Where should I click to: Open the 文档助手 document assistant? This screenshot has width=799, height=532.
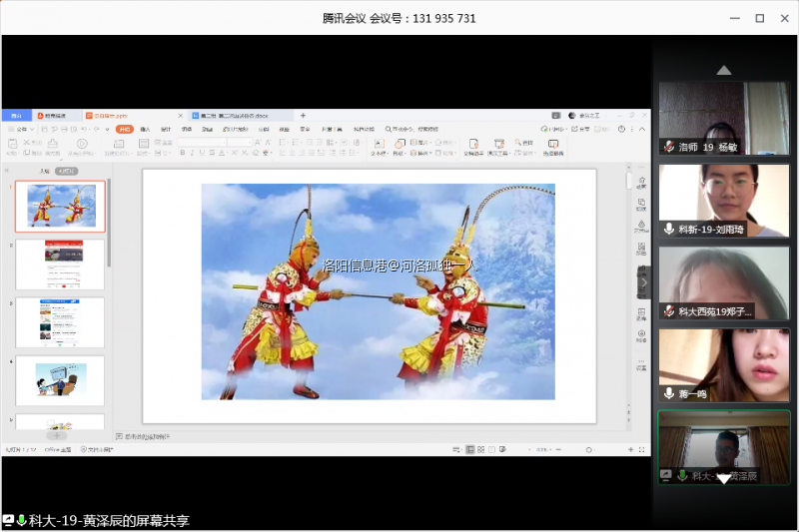[473, 147]
